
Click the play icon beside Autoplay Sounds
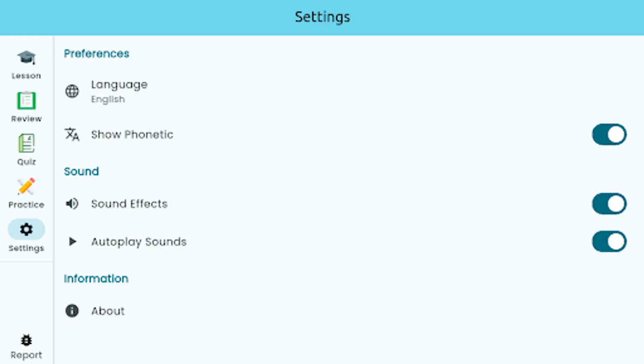[72, 241]
